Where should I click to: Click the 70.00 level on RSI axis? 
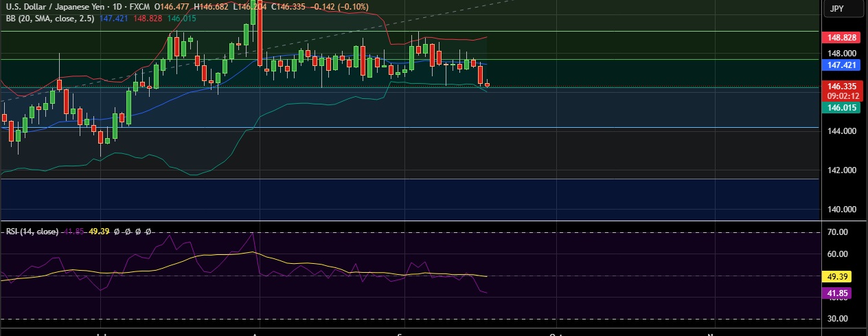[838, 233]
